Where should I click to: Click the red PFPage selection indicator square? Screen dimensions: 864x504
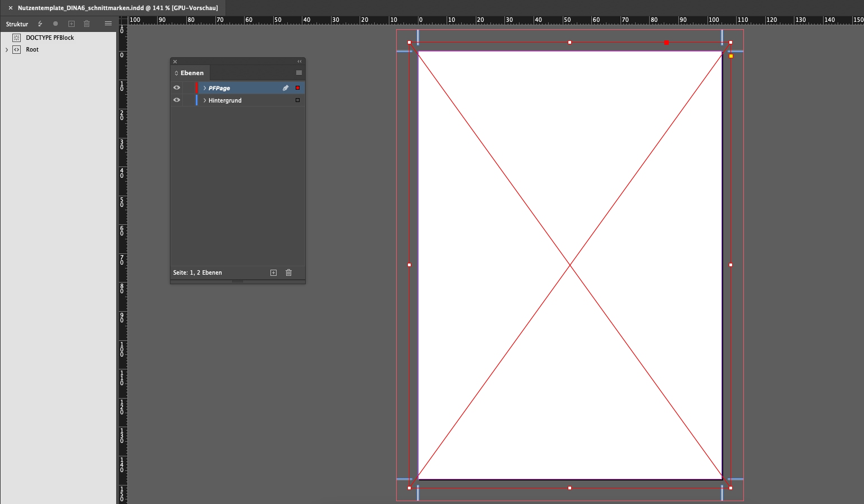pos(297,88)
